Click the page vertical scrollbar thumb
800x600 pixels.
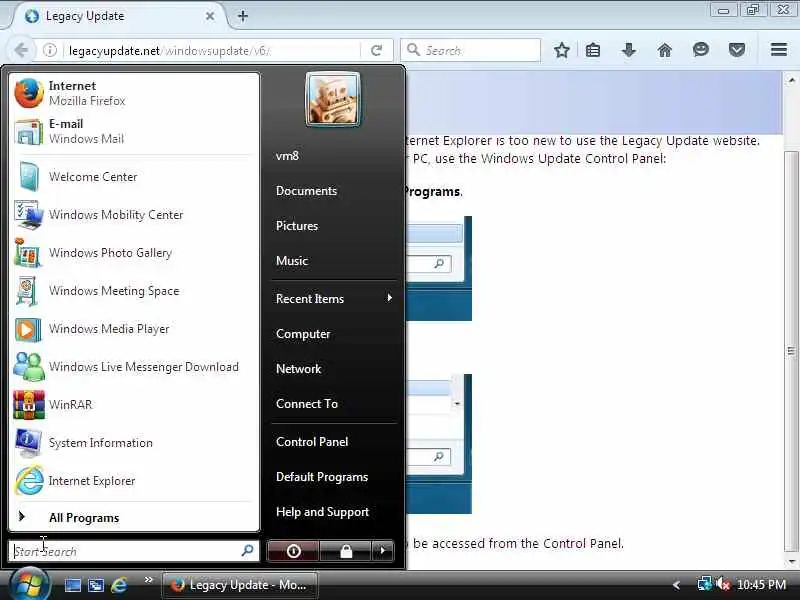tap(791, 351)
